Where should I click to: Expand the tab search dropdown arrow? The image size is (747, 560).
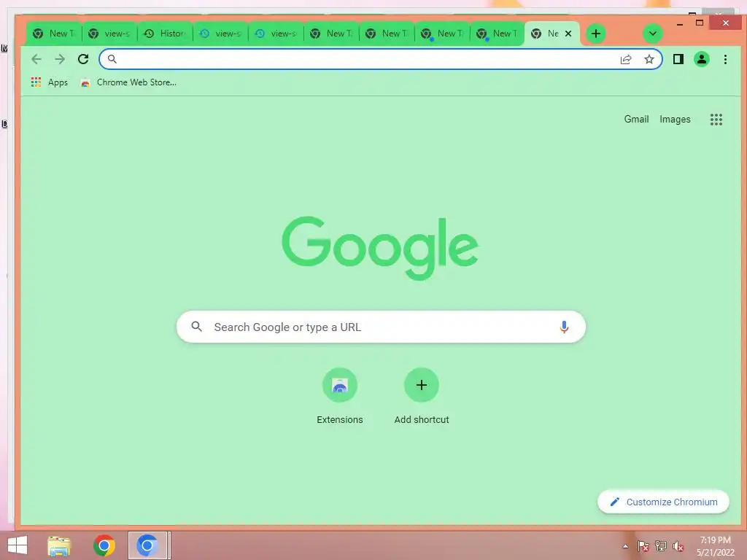(x=653, y=34)
